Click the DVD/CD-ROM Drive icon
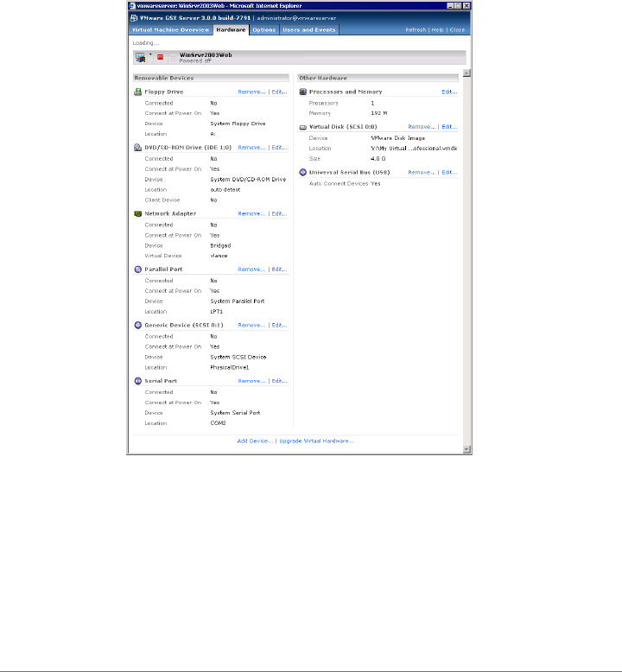Screen dimensions: 622x672 click(x=137, y=148)
